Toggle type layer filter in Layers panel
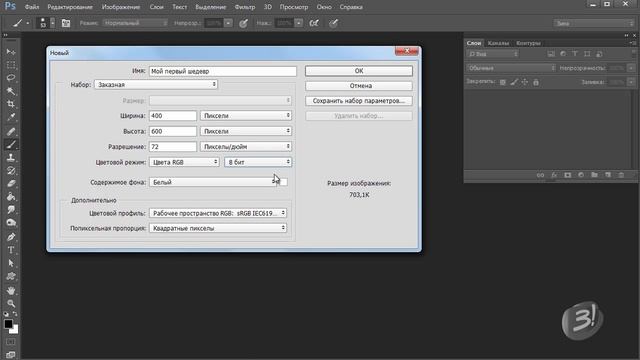 [x=575, y=54]
